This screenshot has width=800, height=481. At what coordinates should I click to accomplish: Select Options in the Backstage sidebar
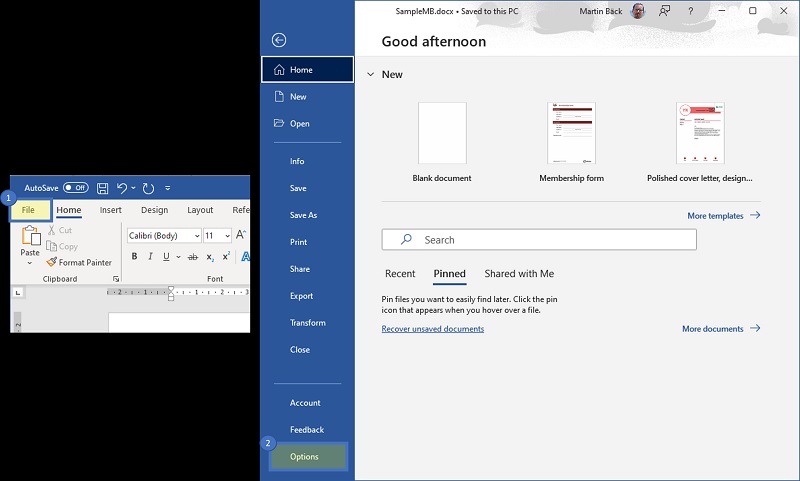[304, 457]
